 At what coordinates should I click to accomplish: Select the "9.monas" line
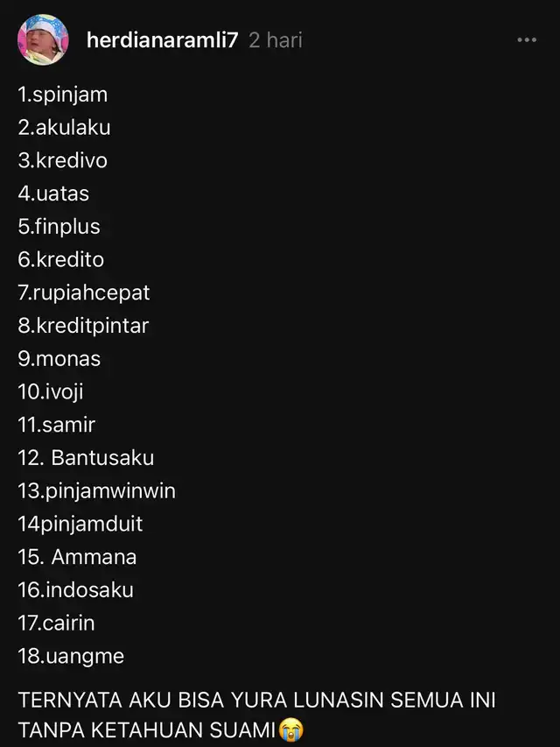coord(59,359)
